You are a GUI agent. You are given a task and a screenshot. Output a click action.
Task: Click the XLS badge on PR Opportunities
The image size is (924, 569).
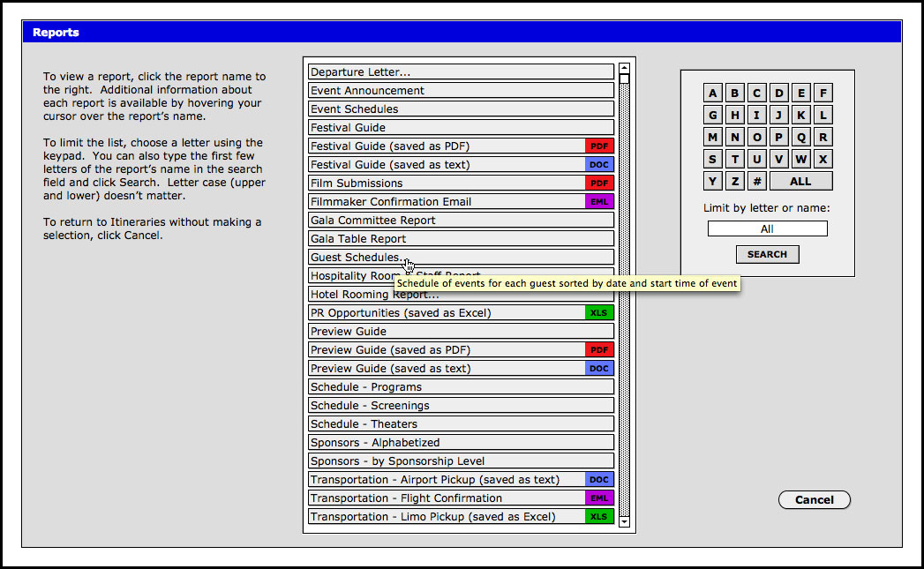[599, 313]
